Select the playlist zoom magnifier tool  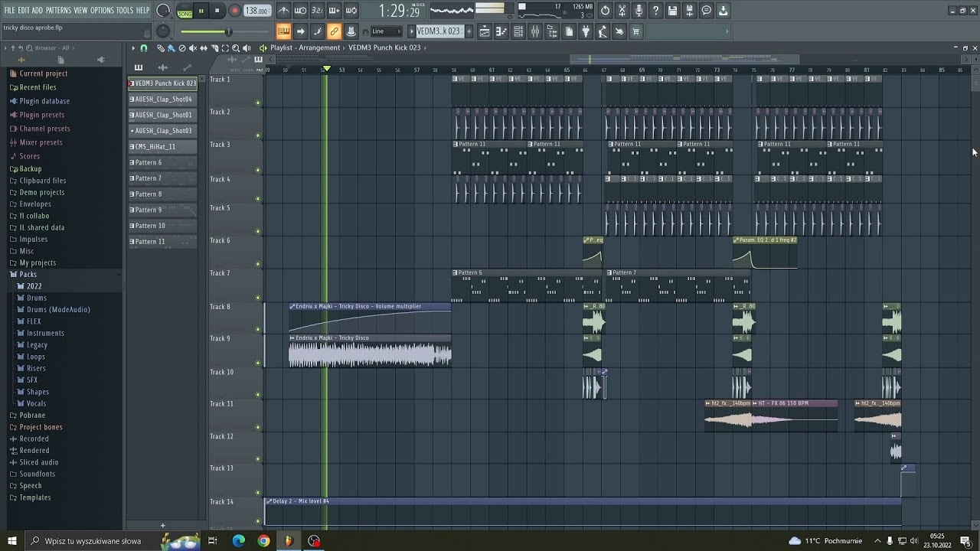[x=236, y=48]
